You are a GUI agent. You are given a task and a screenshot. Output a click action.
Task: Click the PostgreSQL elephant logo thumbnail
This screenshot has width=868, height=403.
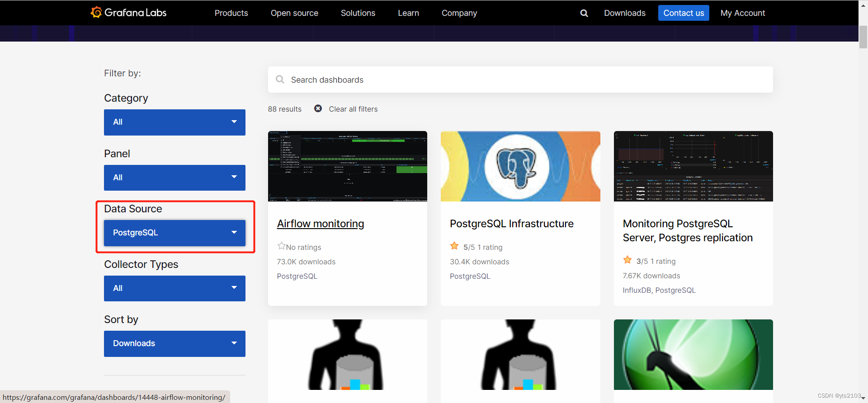[x=520, y=166]
